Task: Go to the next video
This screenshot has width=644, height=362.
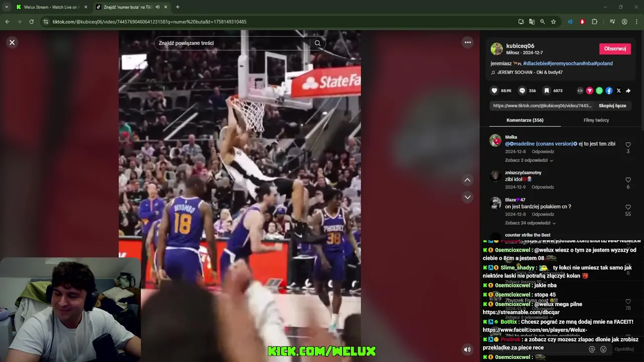Action: pyautogui.click(x=467, y=197)
